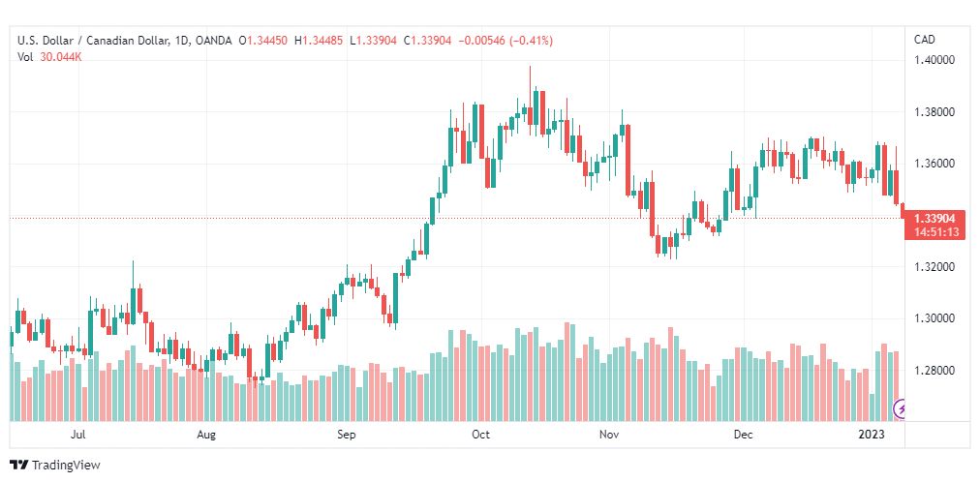The image size is (980, 482).
Task: Select the CAD currency label on price axis
Action: (925, 40)
